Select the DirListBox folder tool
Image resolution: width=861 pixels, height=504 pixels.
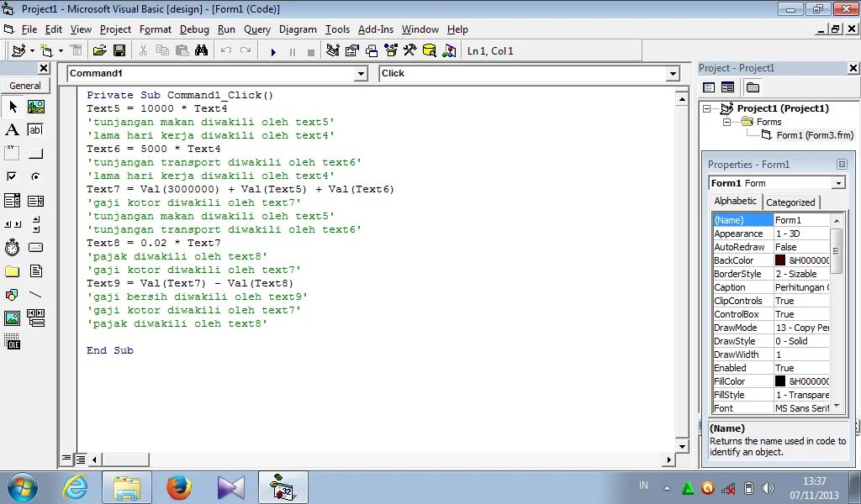point(12,271)
